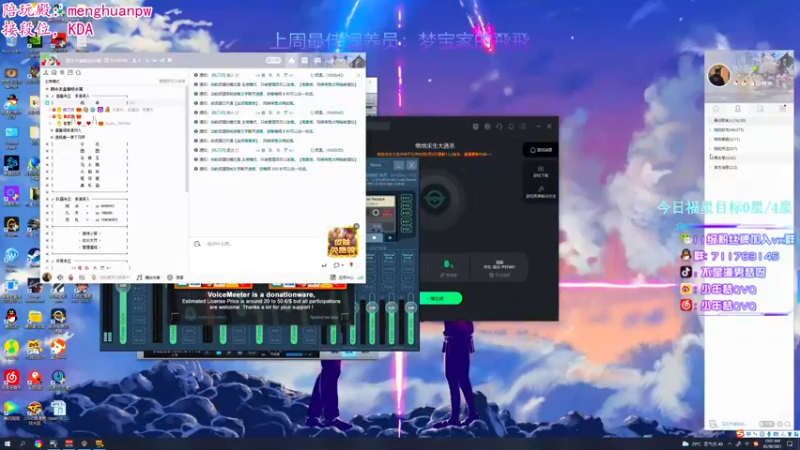Open 应用中心 in YY bottom right corner
The image size is (800, 450).
coord(342,277)
